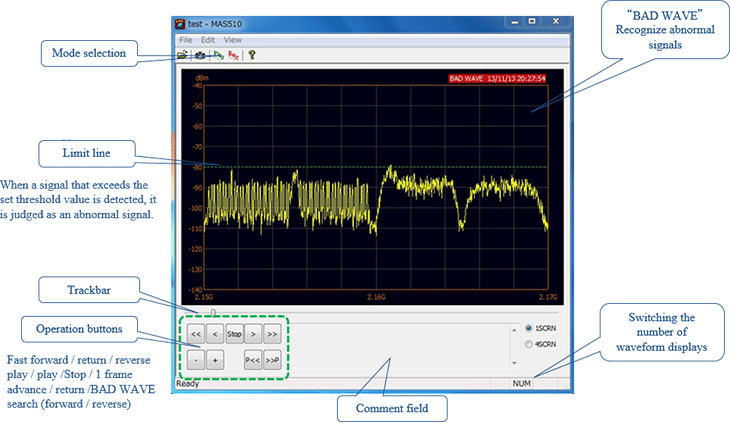
Task: Step back one frame with minus button
Action: (x=196, y=360)
